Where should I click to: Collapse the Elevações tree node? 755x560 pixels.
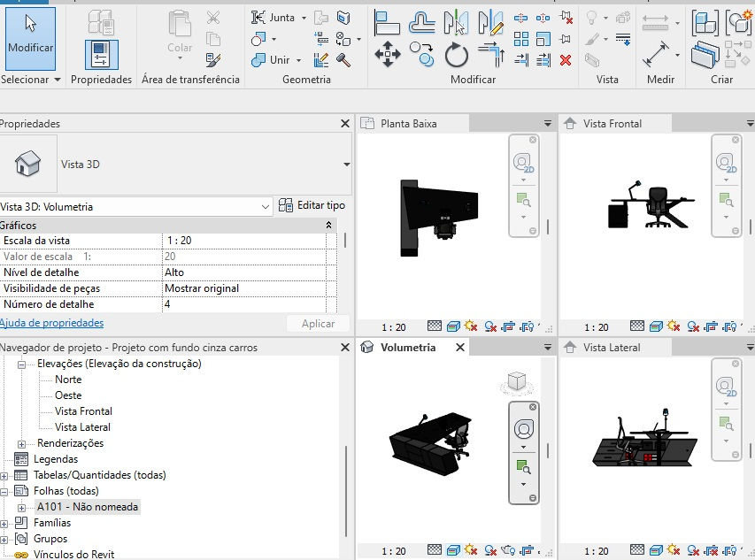point(21,364)
